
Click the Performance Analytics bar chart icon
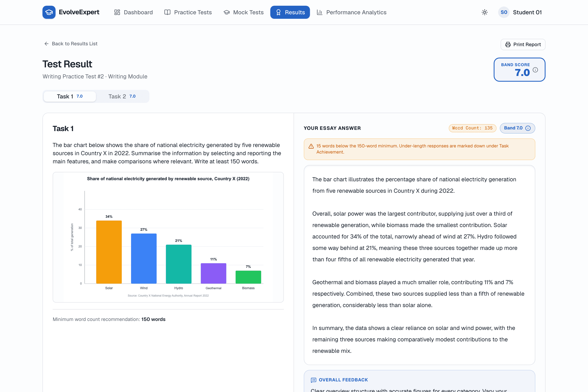[x=320, y=12]
